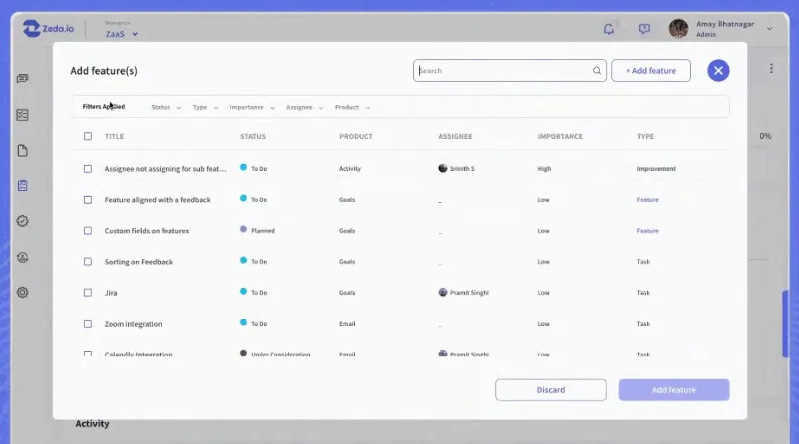Focus the Search input field
The width and height of the screenshot is (799, 444).
click(x=510, y=71)
